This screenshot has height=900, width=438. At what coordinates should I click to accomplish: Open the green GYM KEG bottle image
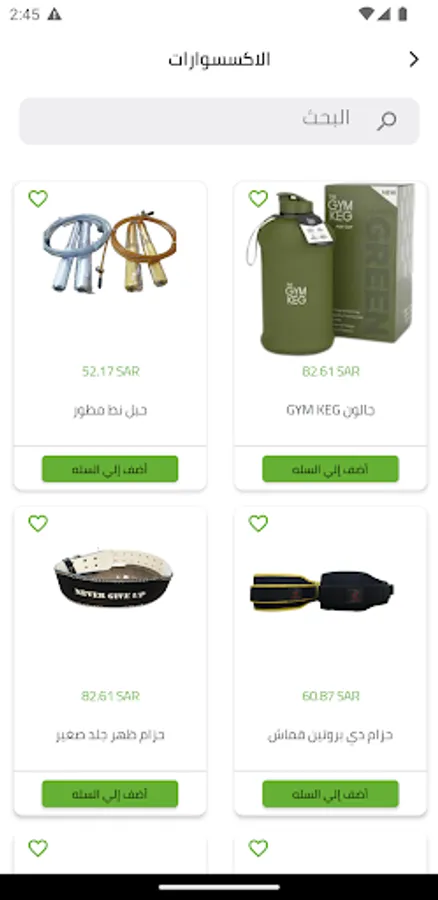tap(331, 269)
